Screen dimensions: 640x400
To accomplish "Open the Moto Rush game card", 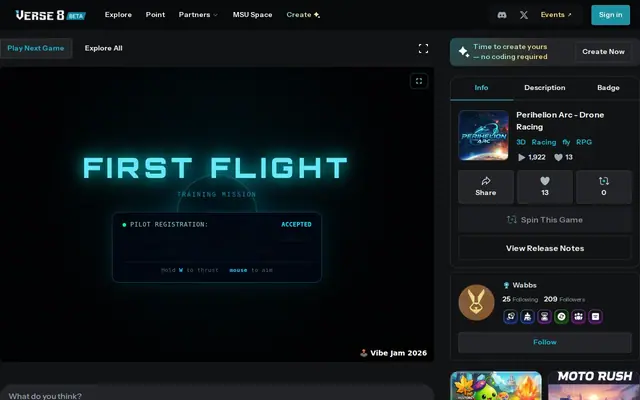I will click(x=594, y=385).
